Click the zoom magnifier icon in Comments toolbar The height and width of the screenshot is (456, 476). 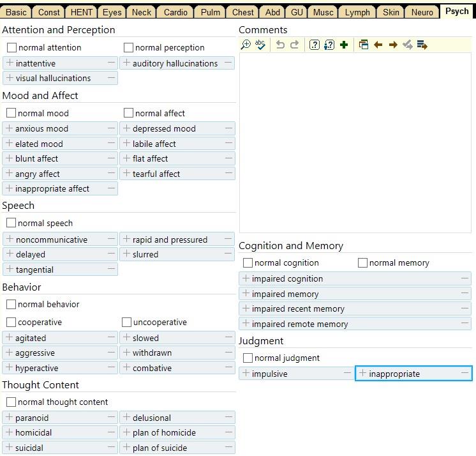click(246, 45)
